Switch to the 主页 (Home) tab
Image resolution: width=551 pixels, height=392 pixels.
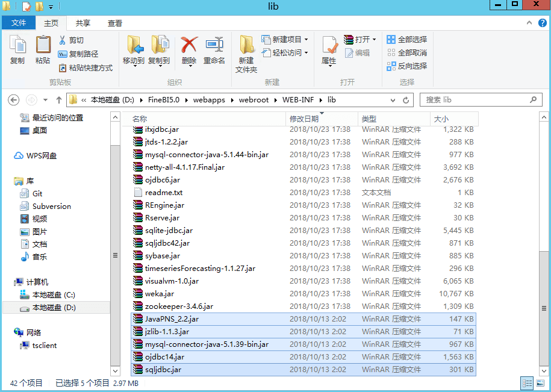point(51,23)
